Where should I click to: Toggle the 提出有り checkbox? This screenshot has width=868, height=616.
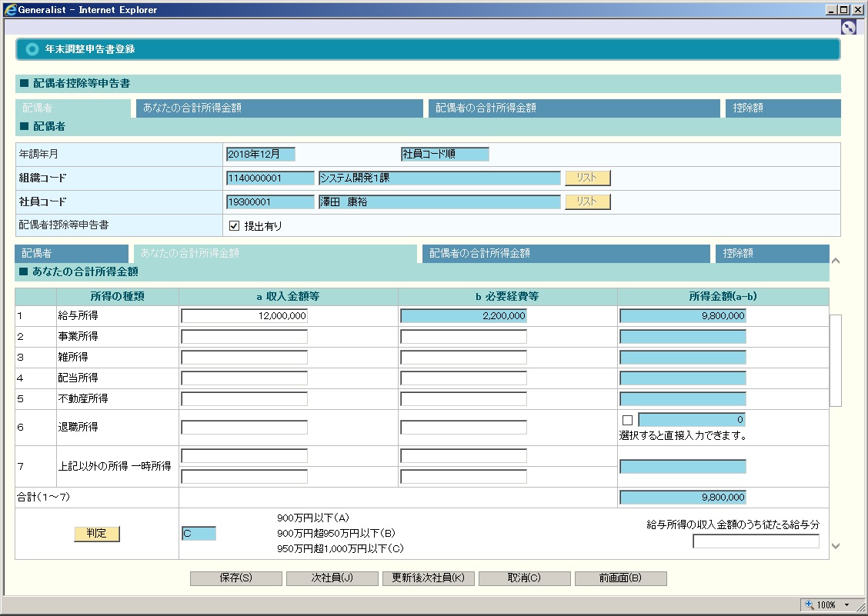(x=235, y=225)
